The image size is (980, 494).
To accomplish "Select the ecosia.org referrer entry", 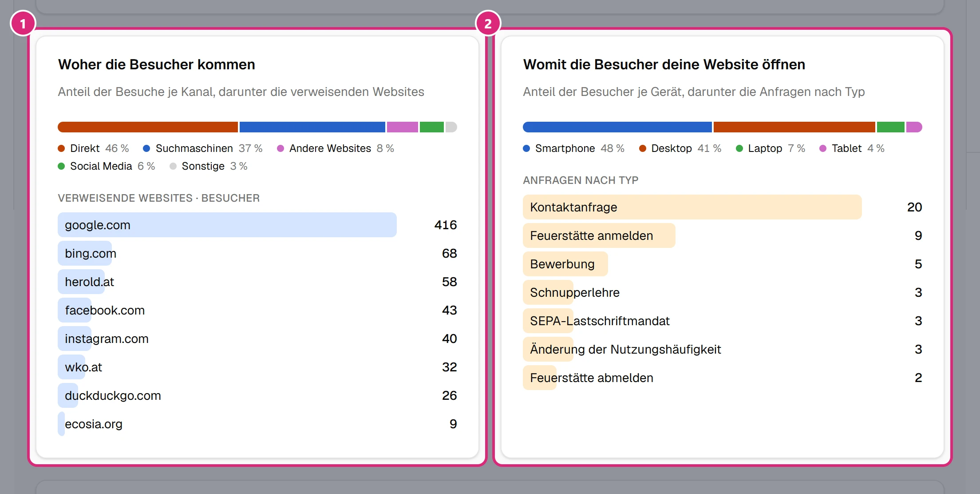I will pos(257,424).
